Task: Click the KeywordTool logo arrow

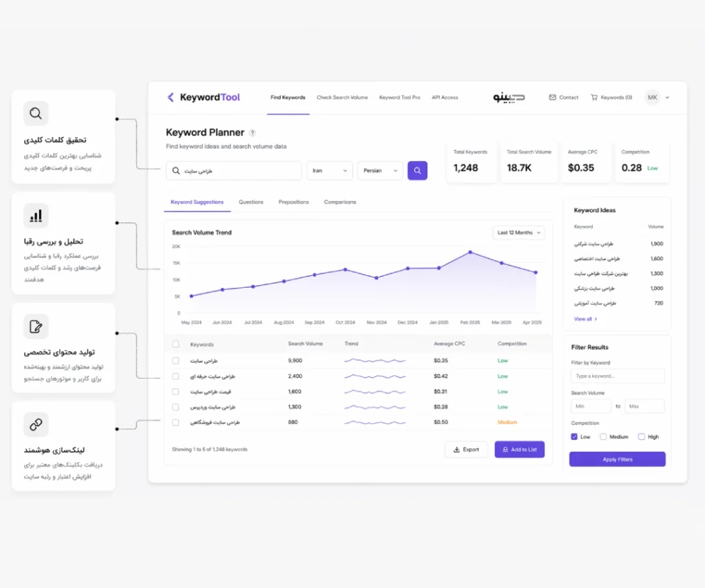Action: click(171, 97)
